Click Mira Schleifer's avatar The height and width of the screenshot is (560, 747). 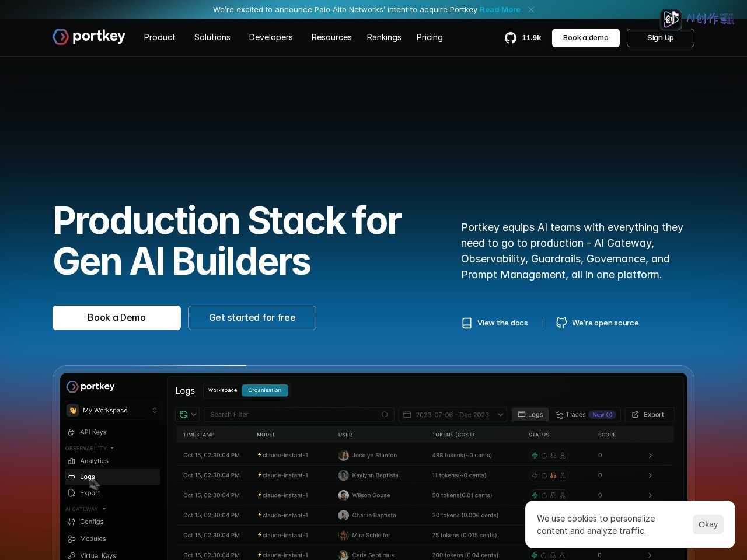344,535
